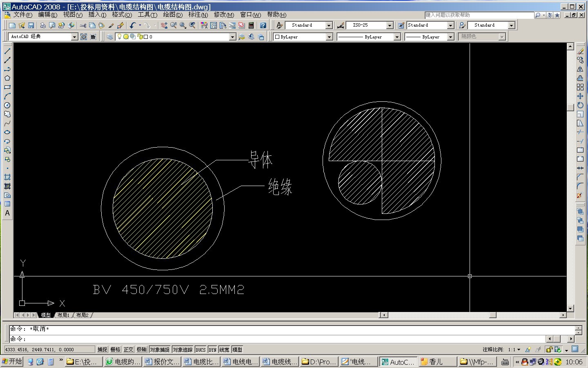
Task: Select the Polygon tool in draw toolbar
Action: tap(7, 78)
